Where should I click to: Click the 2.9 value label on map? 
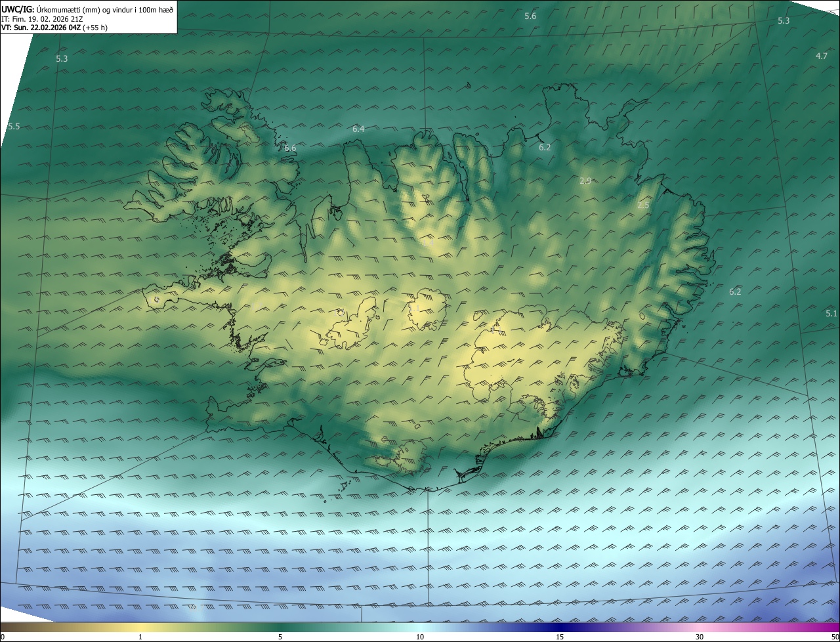(x=585, y=181)
